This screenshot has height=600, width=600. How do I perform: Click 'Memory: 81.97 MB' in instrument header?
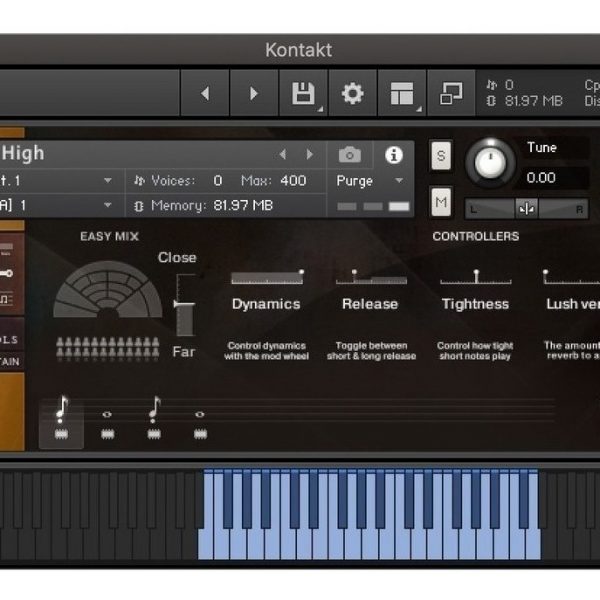click(x=212, y=205)
